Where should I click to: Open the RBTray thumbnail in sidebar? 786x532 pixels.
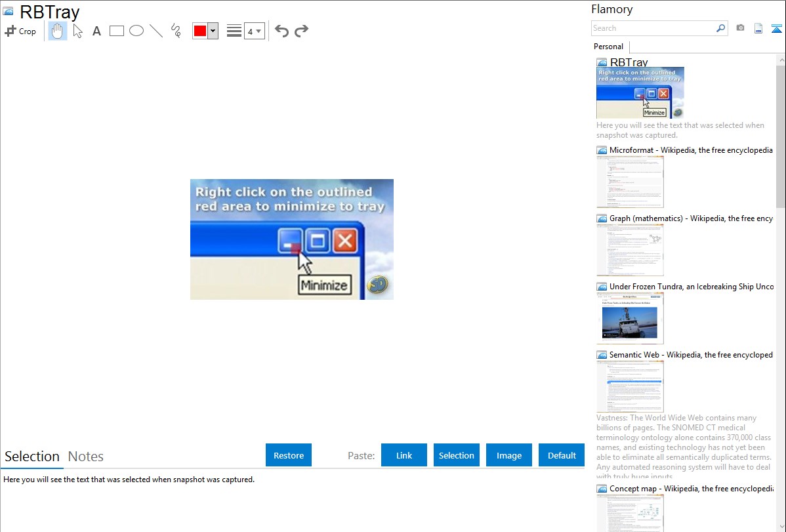[640, 92]
